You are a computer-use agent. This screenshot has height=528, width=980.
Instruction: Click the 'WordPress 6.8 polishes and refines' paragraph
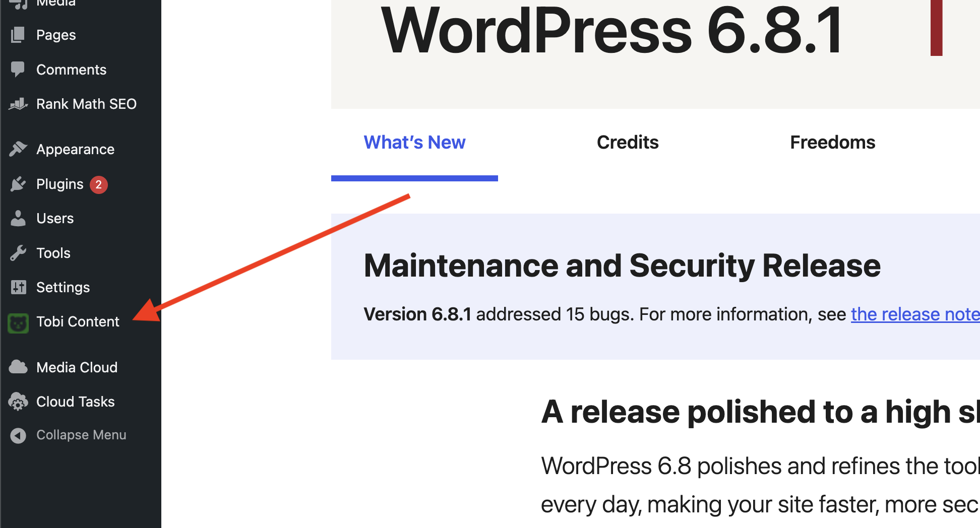click(x=761, y=485)
